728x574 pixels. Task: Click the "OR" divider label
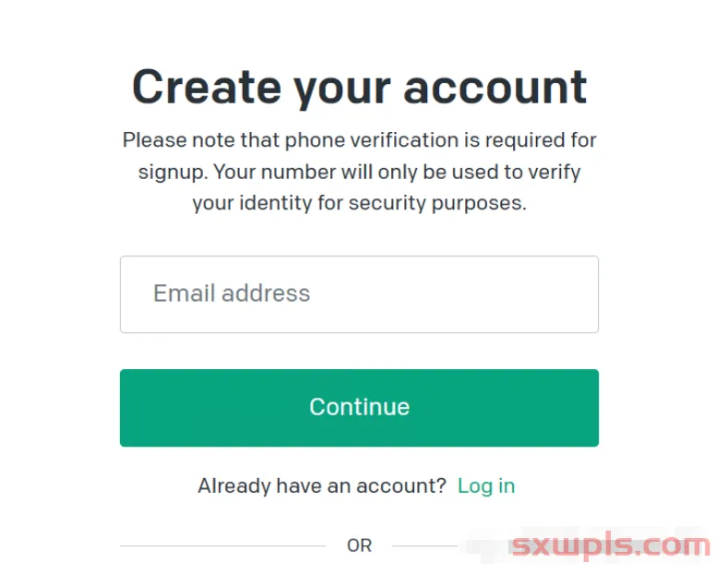pos(359,545)
